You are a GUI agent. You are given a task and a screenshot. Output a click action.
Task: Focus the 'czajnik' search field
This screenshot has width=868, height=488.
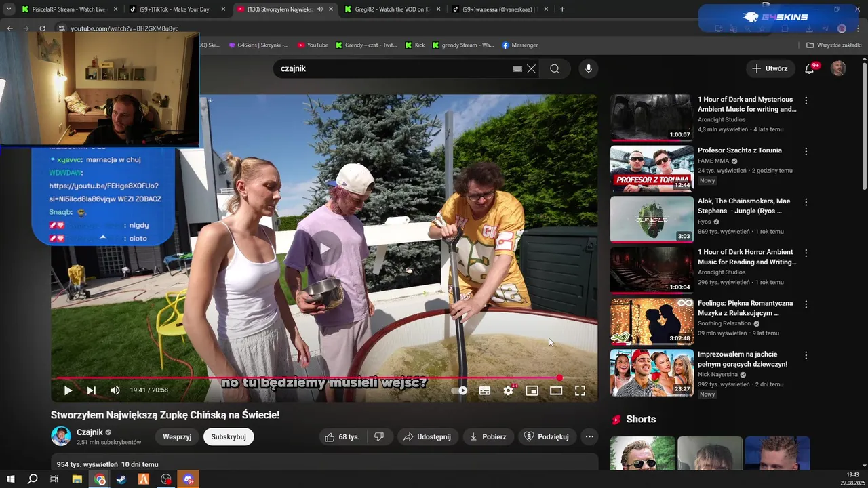click(x=393, y=68)
